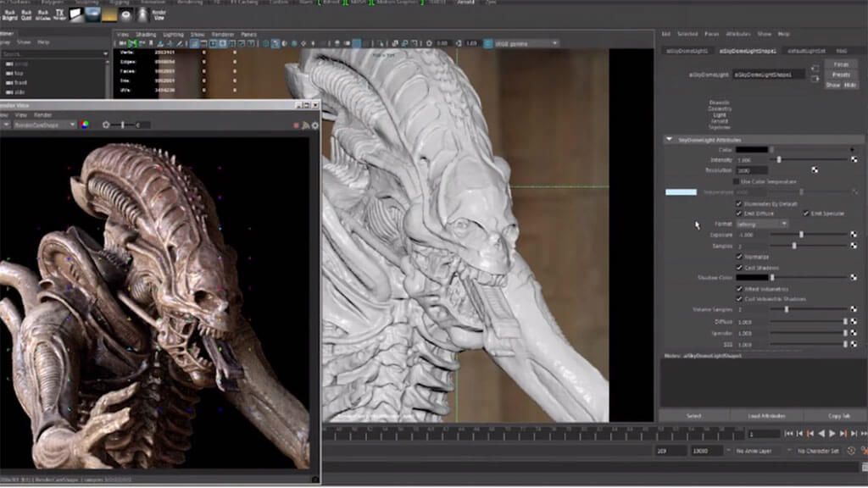
Task: Click the Select button at panel bottom
Action: point(694,415)
